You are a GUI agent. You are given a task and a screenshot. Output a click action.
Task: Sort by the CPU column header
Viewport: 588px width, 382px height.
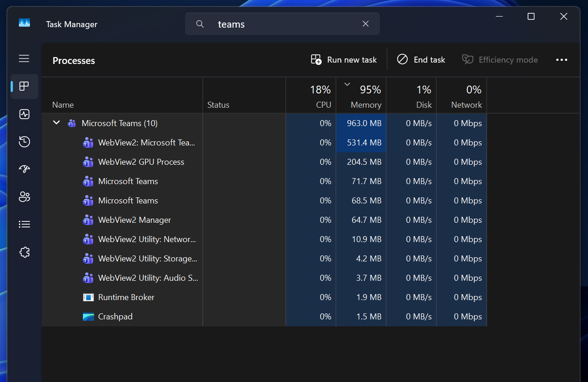311,95
